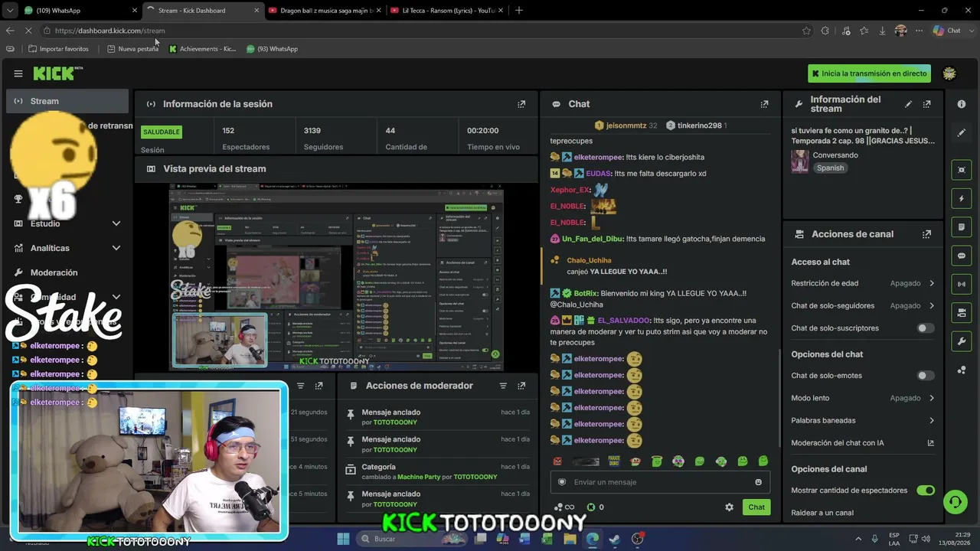Pop out the Información de la sesión panel
The width and height of the screenshot is (980, 551).
(521, 104)
